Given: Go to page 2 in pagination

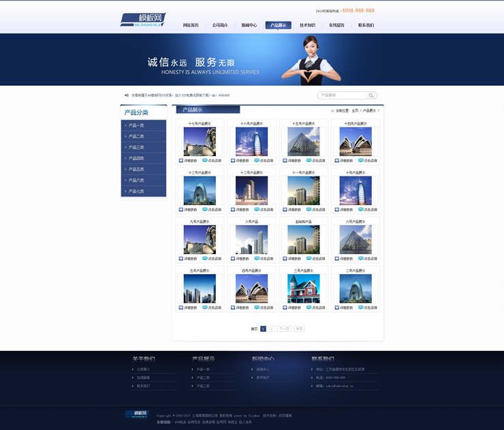Looking at the screenshot, I should (x=272, y=328).
